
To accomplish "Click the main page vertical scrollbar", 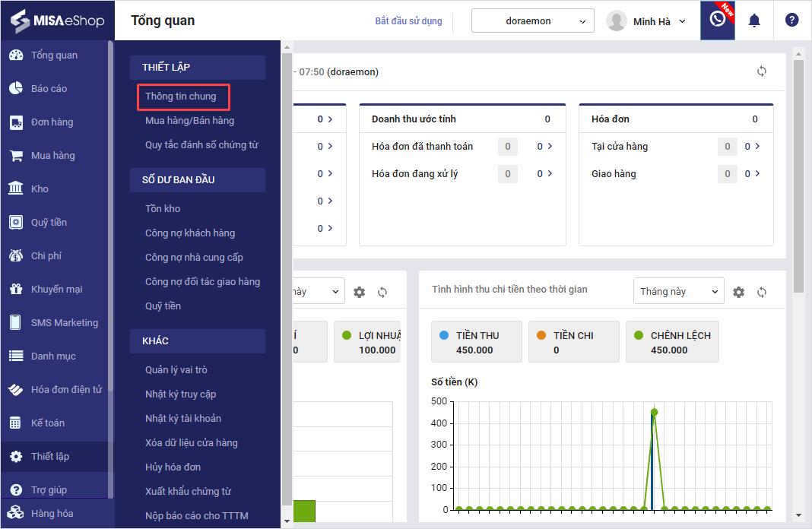I will click(x=798, y=175).
